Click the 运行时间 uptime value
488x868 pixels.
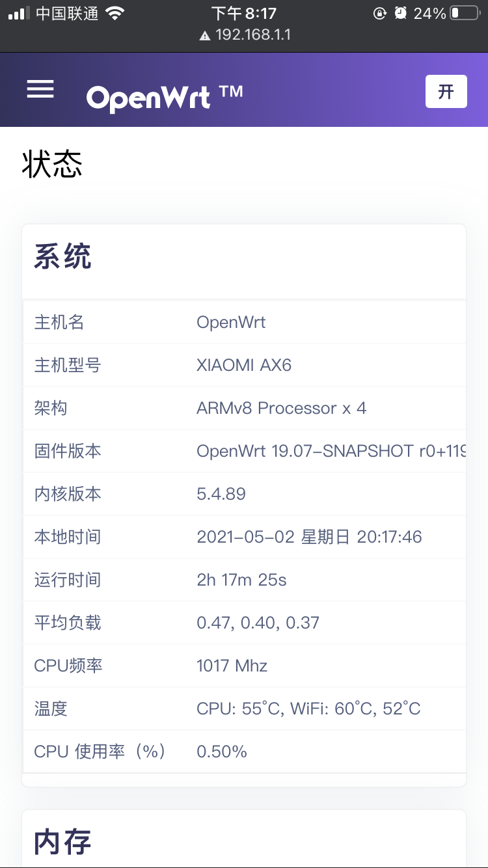point(241,580)
